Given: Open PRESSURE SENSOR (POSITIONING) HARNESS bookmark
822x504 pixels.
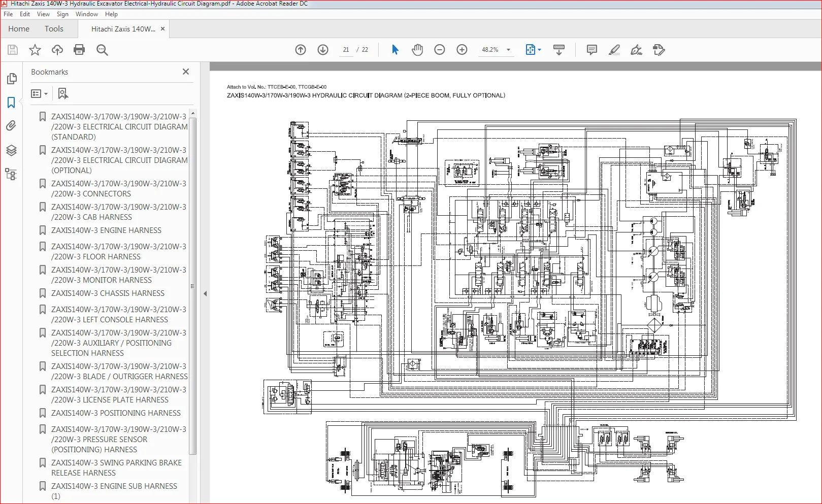Looking at the screenshot, I should coord(119,439).
